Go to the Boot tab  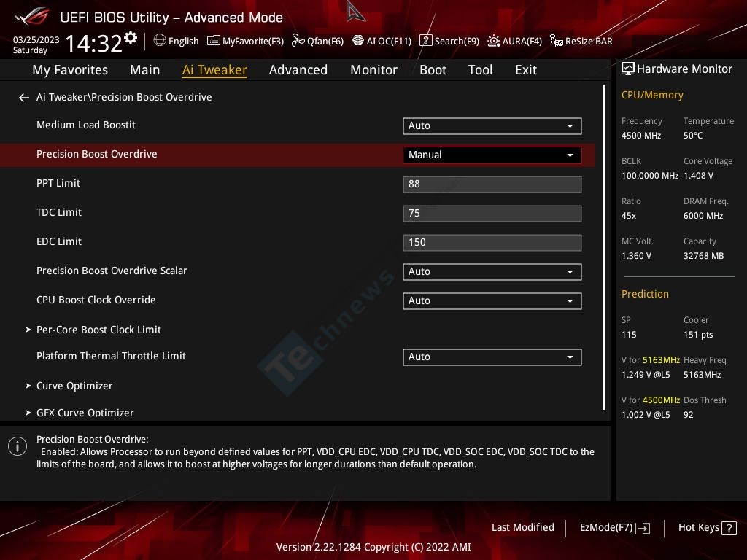433,70
